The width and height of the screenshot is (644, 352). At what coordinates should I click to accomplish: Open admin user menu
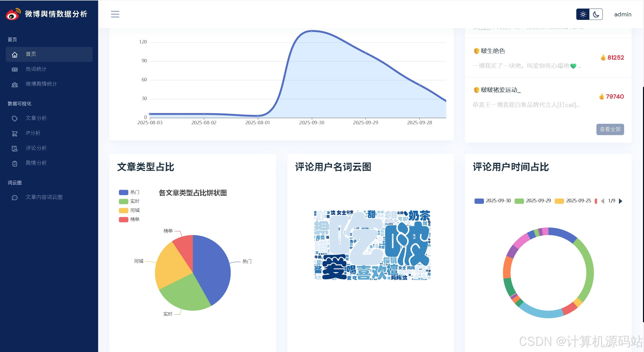coord(623,14)
